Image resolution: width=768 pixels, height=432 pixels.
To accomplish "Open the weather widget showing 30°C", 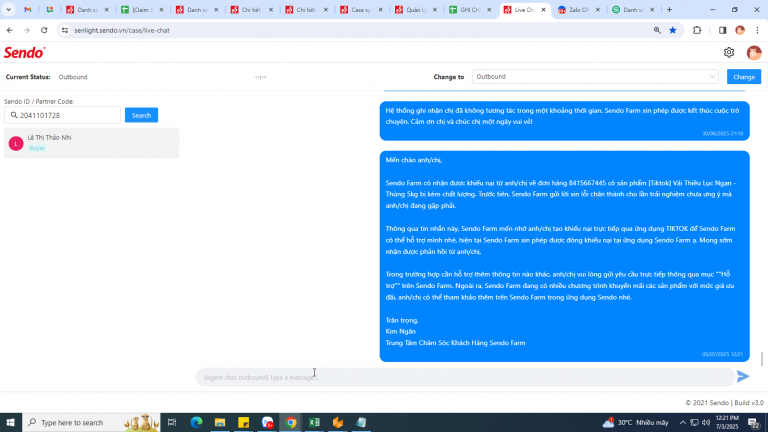I will click(635, 422).
